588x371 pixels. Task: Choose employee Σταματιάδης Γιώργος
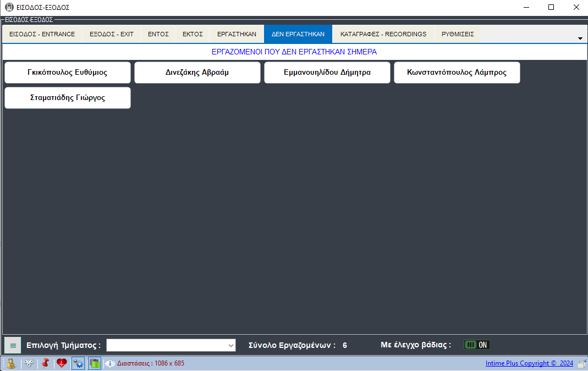click(x=68, y=98)
